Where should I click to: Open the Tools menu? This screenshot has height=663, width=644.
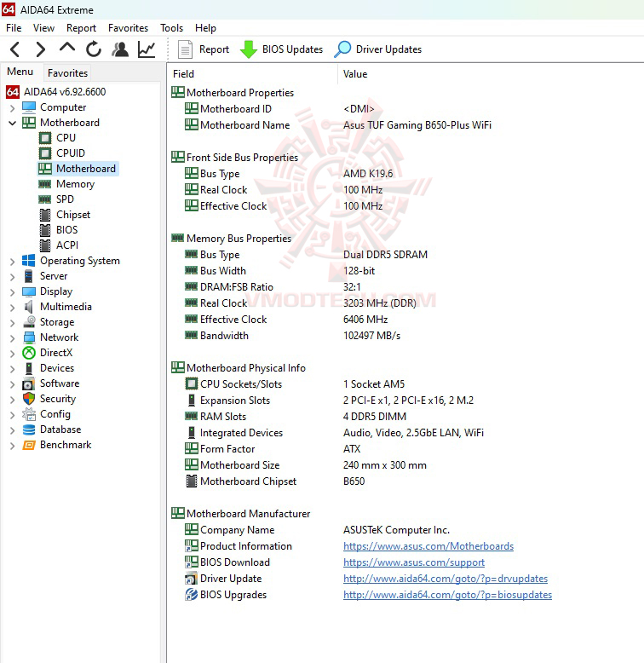171,28
